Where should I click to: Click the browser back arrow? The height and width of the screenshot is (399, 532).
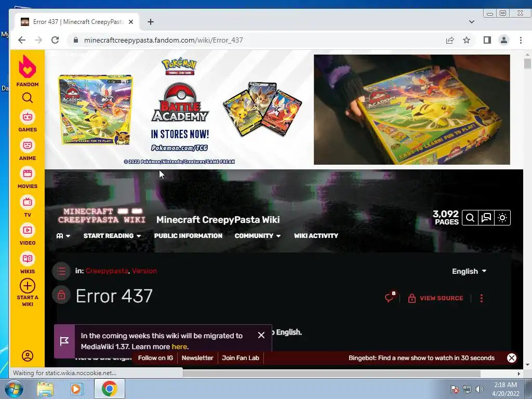click(22, 40)
